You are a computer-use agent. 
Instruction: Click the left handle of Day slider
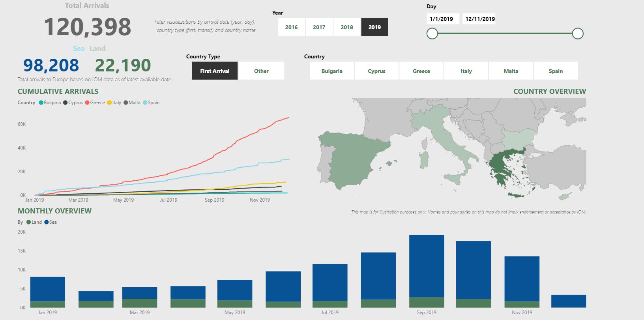tap(432, 34)
